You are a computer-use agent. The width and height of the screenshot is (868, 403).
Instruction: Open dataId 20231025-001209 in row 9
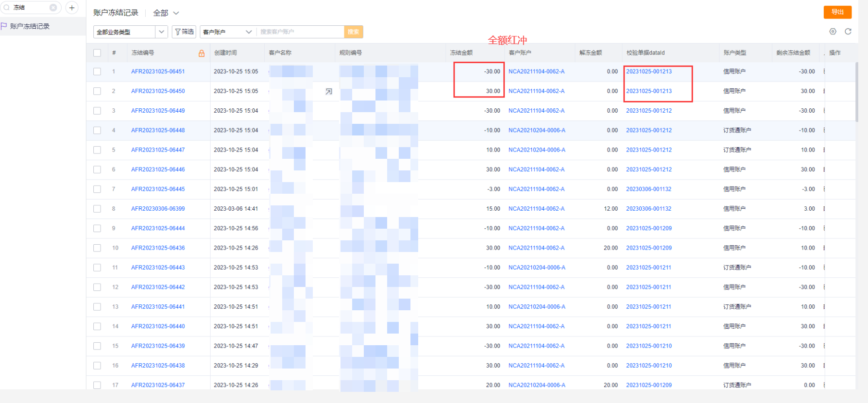tap(649, 228)
